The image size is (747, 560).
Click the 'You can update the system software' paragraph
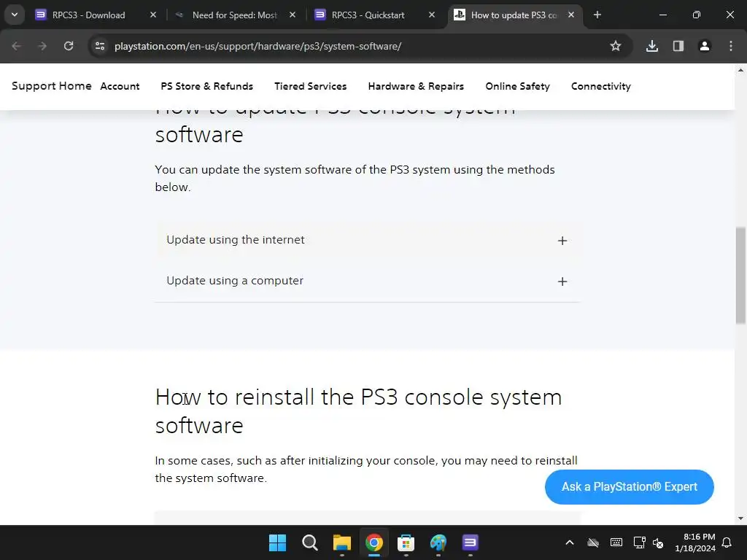(x=355, y=178)
